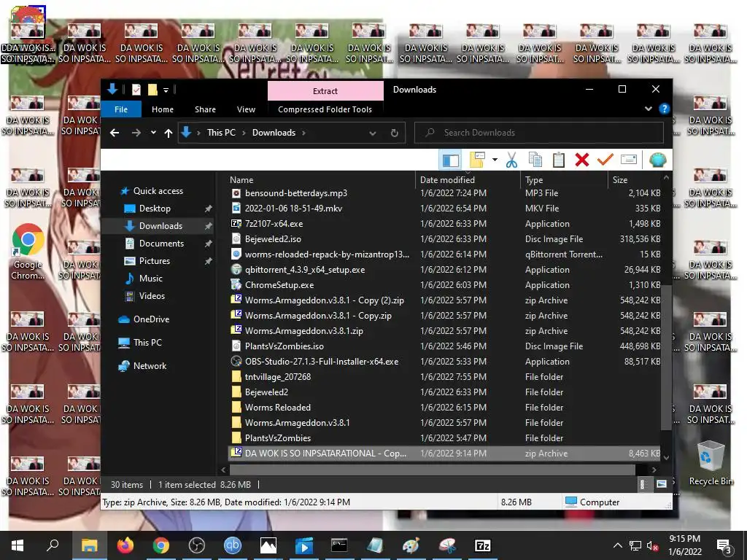Go forward with the right arrow
Image resolution: width=747 pixels, height=560 pixels.
click(x=136, y=133)
